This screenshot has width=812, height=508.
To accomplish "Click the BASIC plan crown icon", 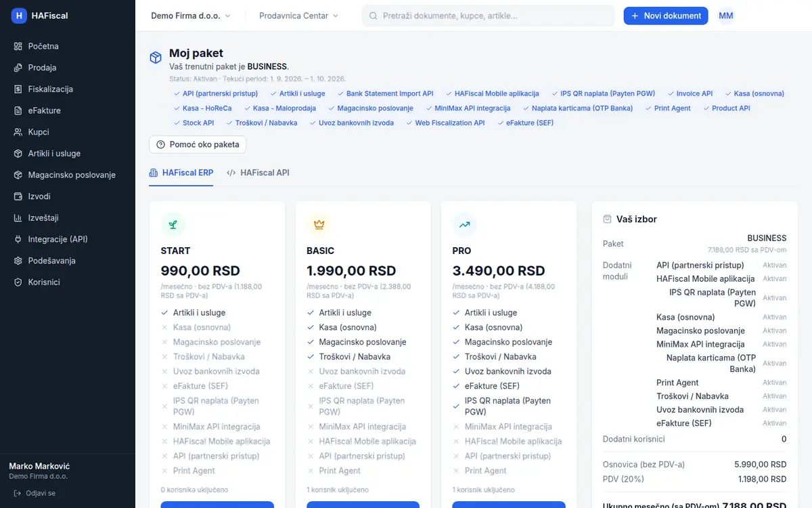I will click(x=319, y=225).
